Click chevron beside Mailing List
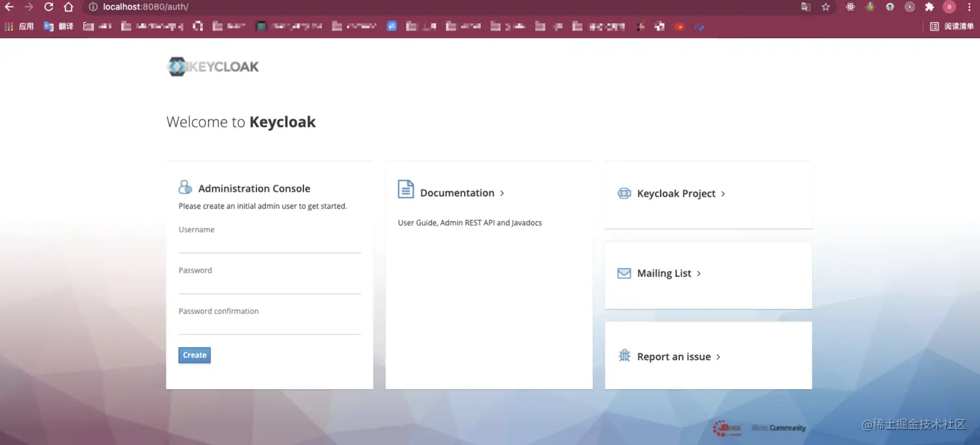 699,273
